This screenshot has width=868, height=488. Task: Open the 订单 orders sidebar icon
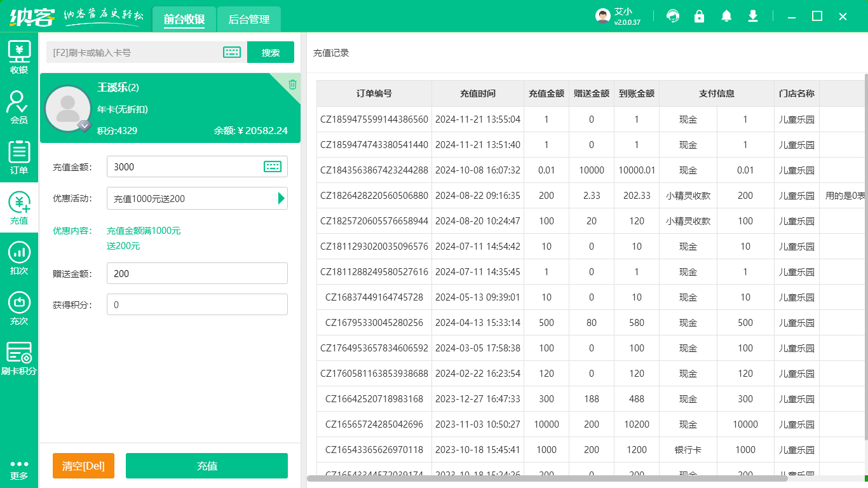[19, 158]
